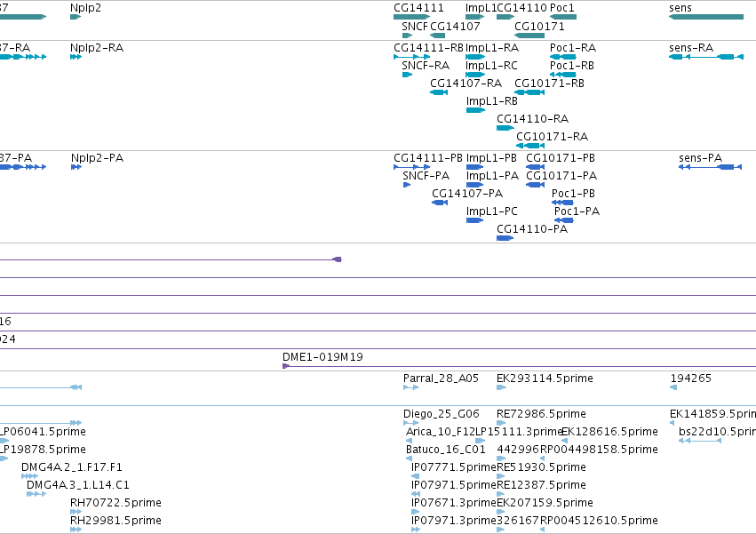Screen dimensions: 756x534
Task: Select the Nplp2-RA transcript label
Action: coord(97,48)
